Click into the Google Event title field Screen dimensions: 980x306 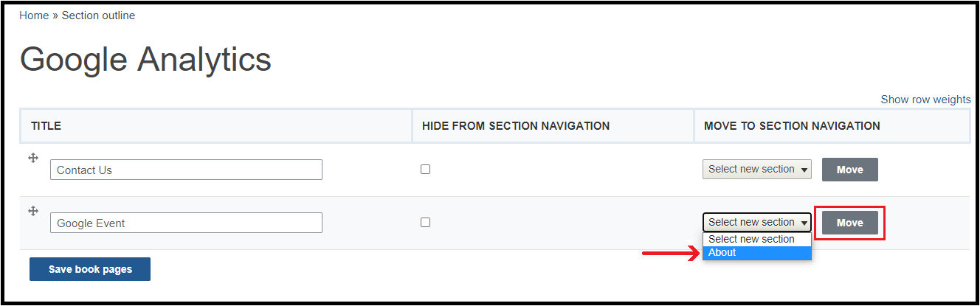click(186, 223)
